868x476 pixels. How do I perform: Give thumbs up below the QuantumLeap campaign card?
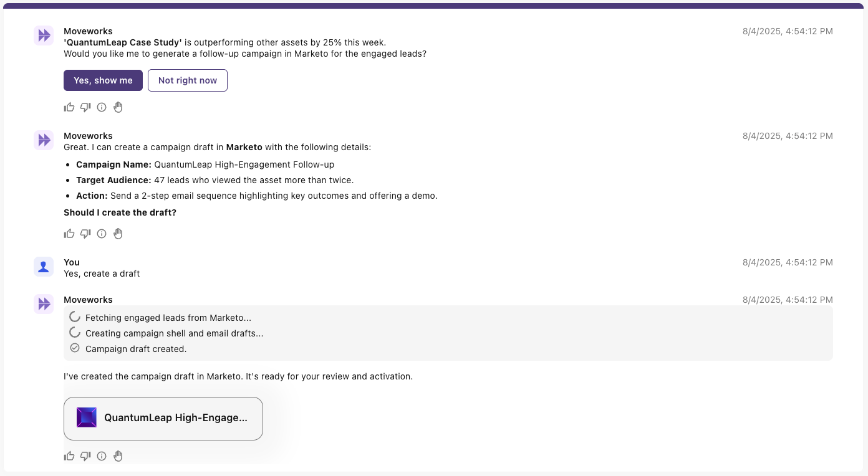point(69,456)
